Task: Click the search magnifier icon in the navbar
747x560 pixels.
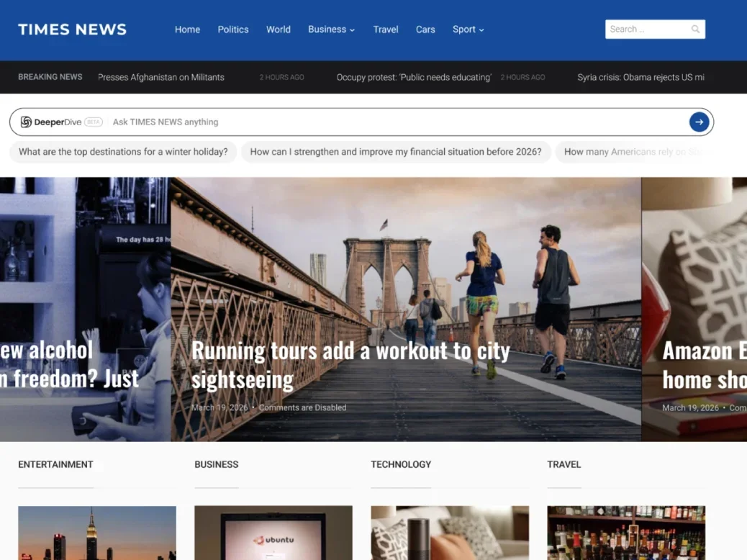Action: pyautogui.click(x=694, y=29)
